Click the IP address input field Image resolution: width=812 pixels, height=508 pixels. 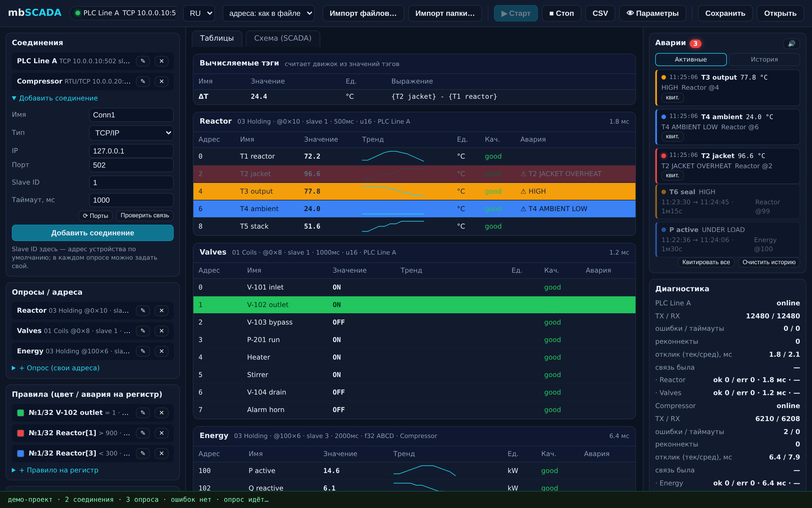[x=131, y=151]
